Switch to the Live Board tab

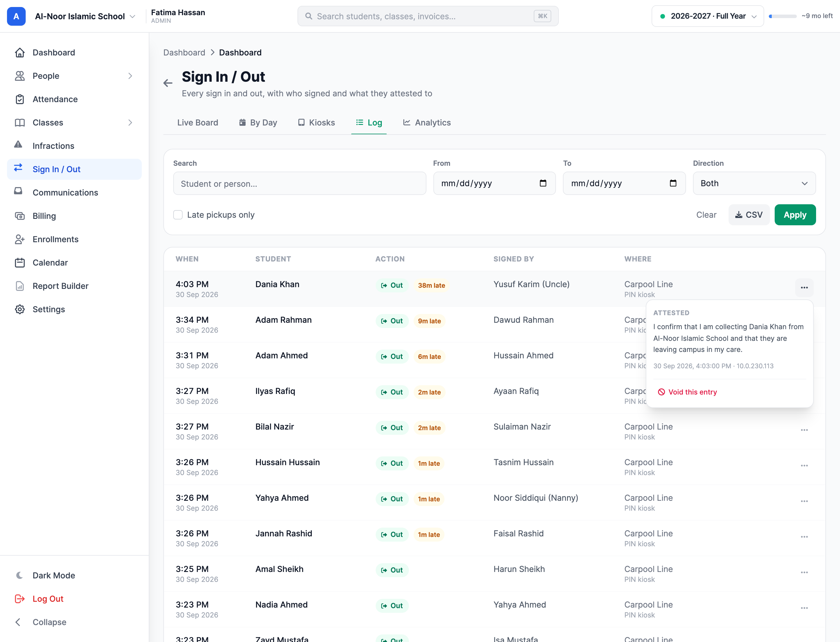coord(197,123)
